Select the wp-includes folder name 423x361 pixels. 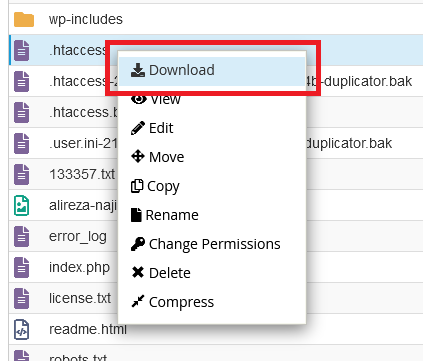(x=86, y=19)
